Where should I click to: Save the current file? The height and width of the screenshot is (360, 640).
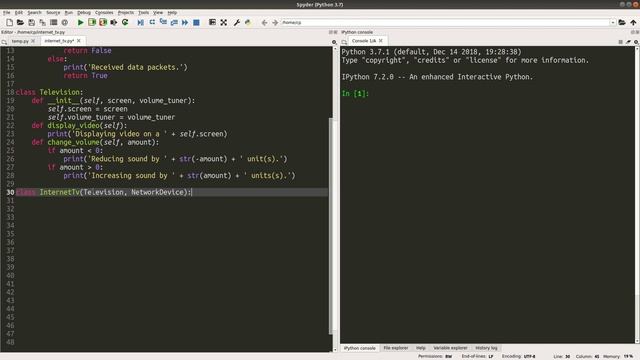31,22
